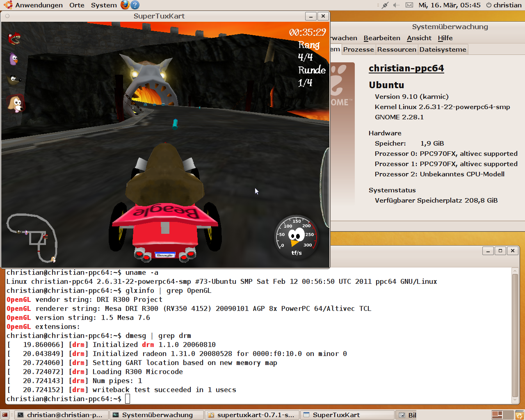Switch to the Ressourcen tab
The width and height of the screenshot is (525, 420).
(397, 49)
